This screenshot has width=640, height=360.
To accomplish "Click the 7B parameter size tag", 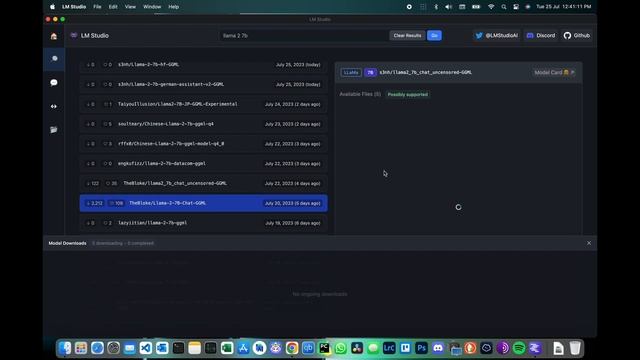I will [370, 72].
